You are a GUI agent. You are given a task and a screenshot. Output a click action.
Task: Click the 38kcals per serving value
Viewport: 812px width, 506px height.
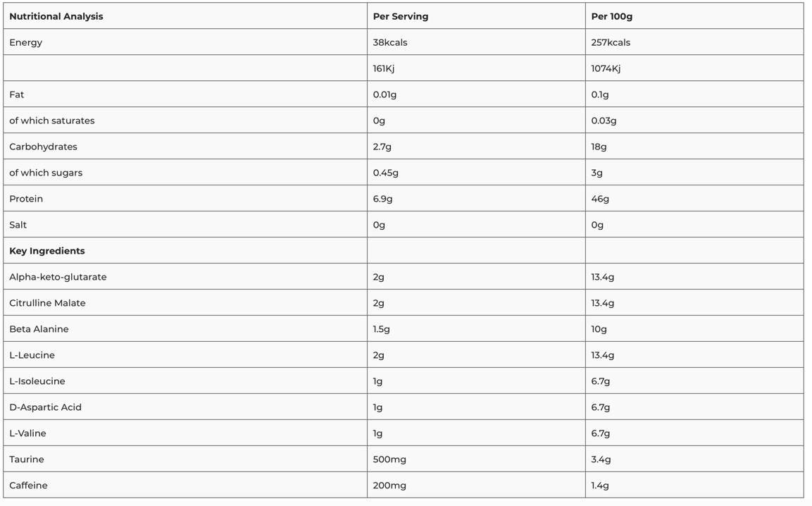pyautogui.click(x=390, y=42)
